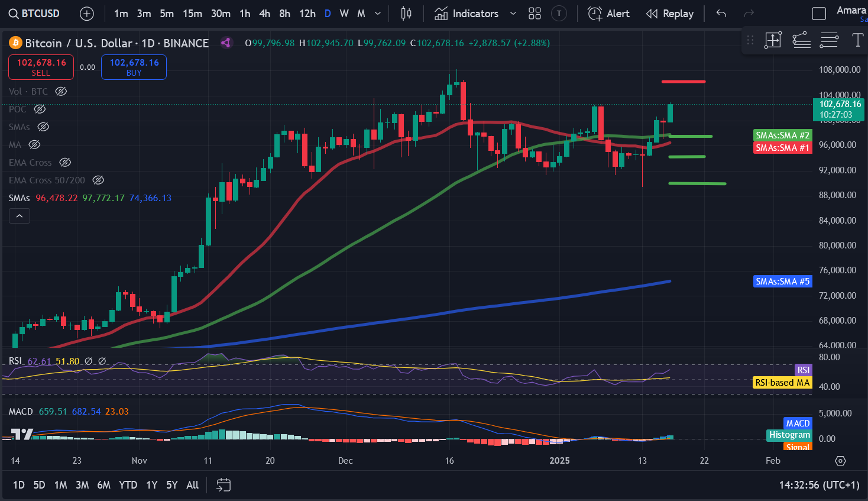Viewport: 868px width, 501px height.
Task: Open go-to-date calendar icon
Action: pyautogui.click(x=224, y=485)
